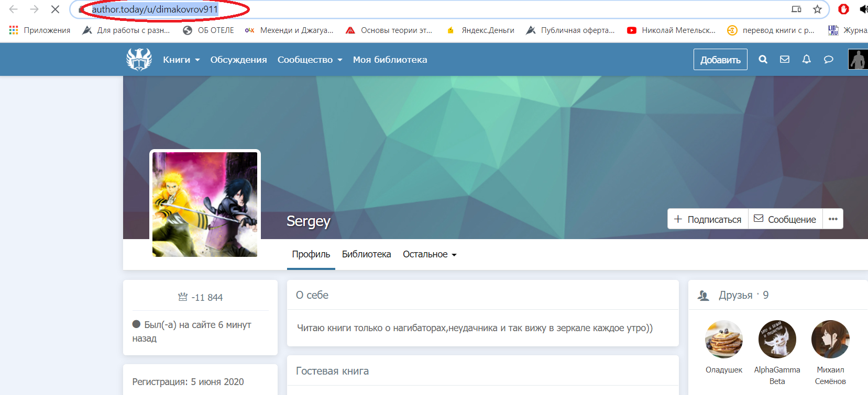Open friend Оладушек's avatar
The width and height of the screenshot is (868, 395).
pos(724,339)
